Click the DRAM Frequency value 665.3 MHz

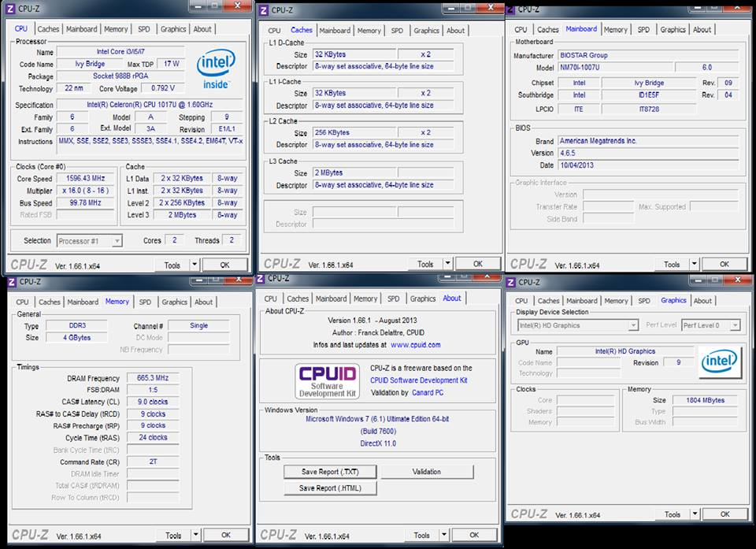[153, 378]
